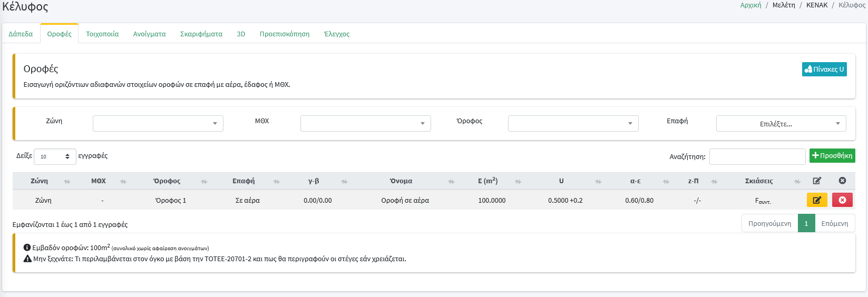Sort by Σκιάσεις column sort icon
The width and height of the screenshot is (868, 297).
tap(797, 182)
